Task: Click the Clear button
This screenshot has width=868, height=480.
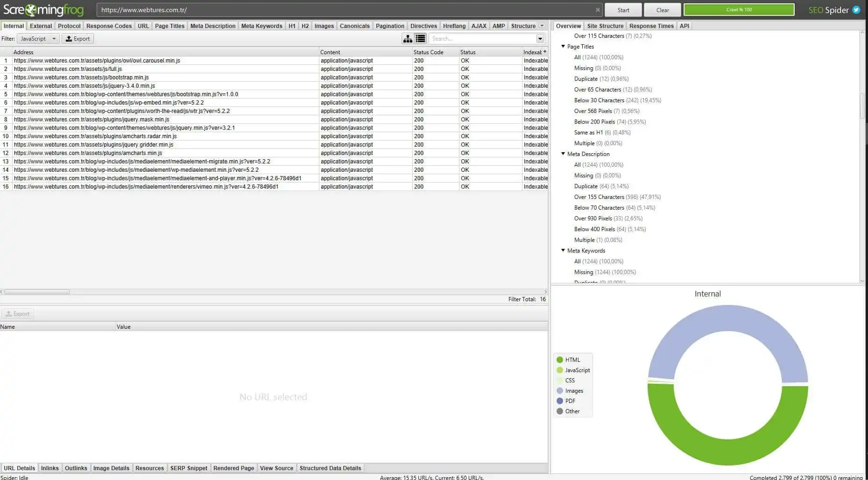Action: (x=662, y=9)
